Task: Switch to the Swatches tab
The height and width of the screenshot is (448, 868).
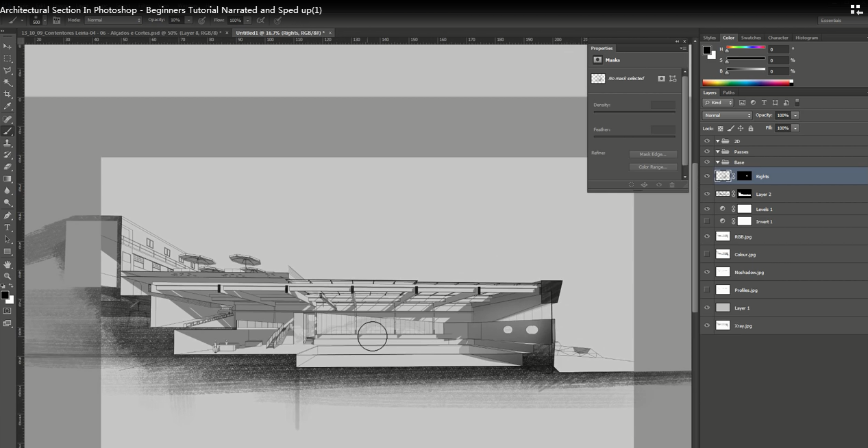Action: 751,38
